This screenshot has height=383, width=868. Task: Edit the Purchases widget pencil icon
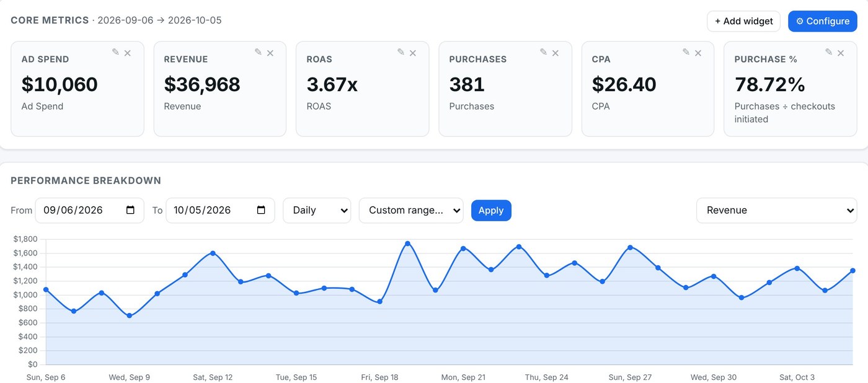[x=543, y=52]
